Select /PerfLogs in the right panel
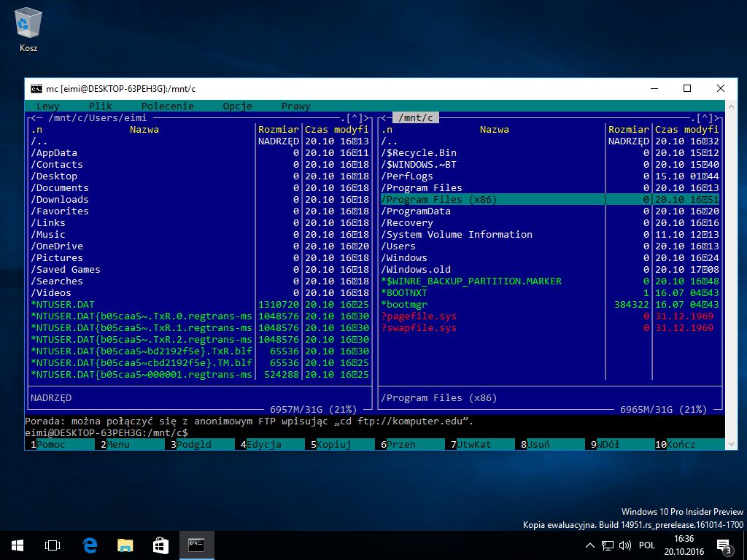747x560 pixels. 550,176
